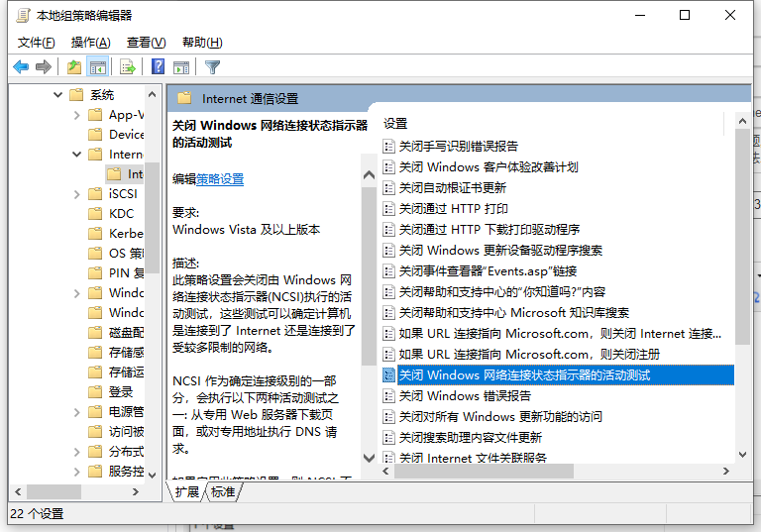Click the iSCSI folder icon in the tree

(x=95, y=193)
